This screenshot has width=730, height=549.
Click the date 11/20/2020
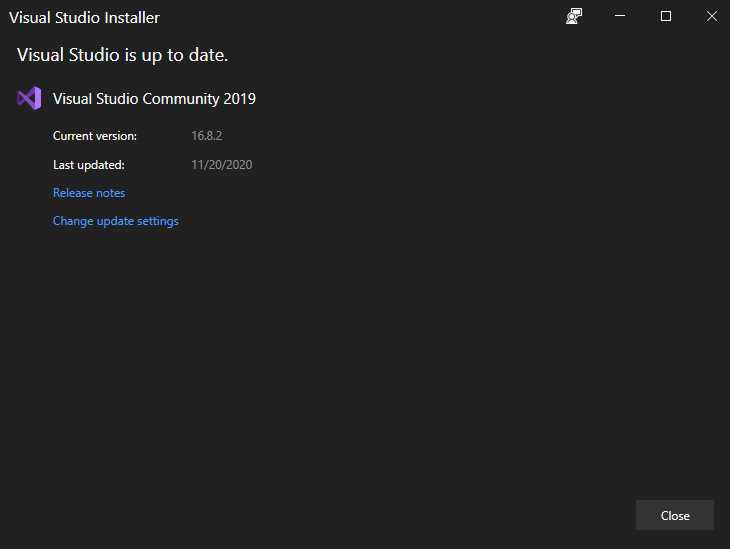[222, 165]
